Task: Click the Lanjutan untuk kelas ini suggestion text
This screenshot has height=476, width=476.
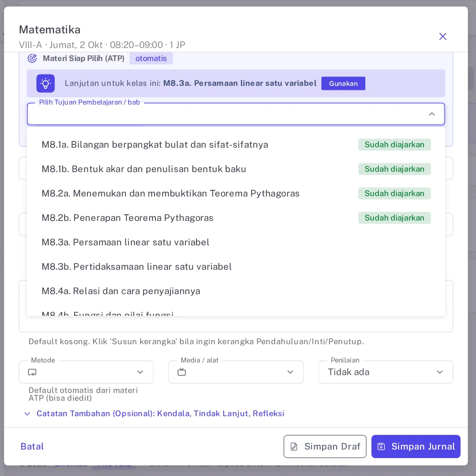Action: coord(190,83)
